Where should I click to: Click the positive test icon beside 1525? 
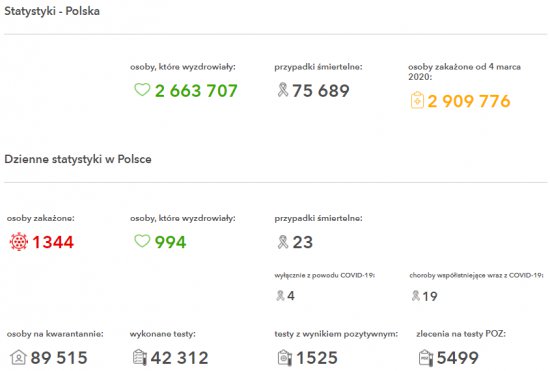(x=285, y=358)
